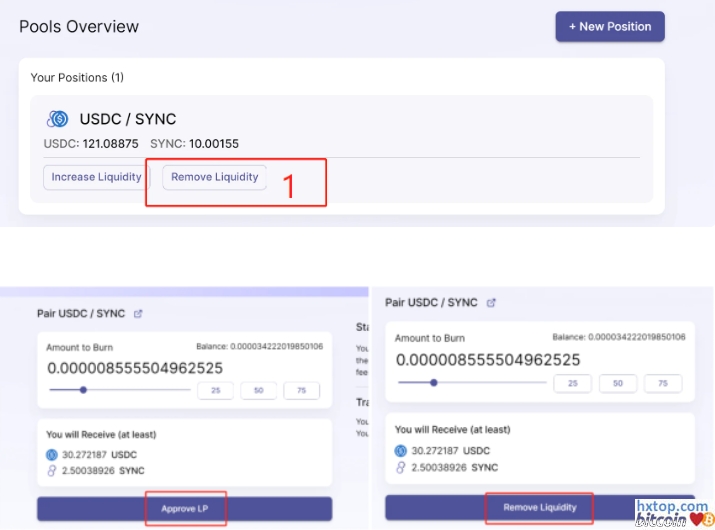Screen dimensions: 715x530
Task: Click USDC token icon above Remove Liquidity button
Action: pos(401,451)
